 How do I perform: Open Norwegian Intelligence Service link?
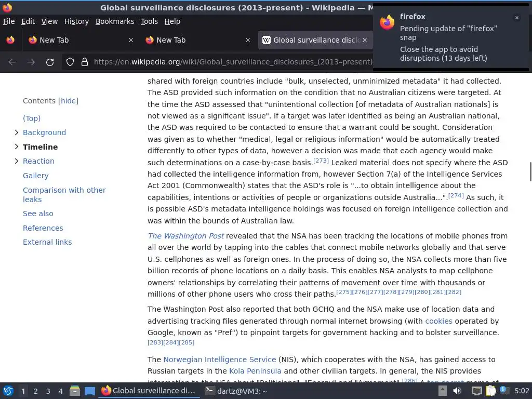click(x=220, y=360)
